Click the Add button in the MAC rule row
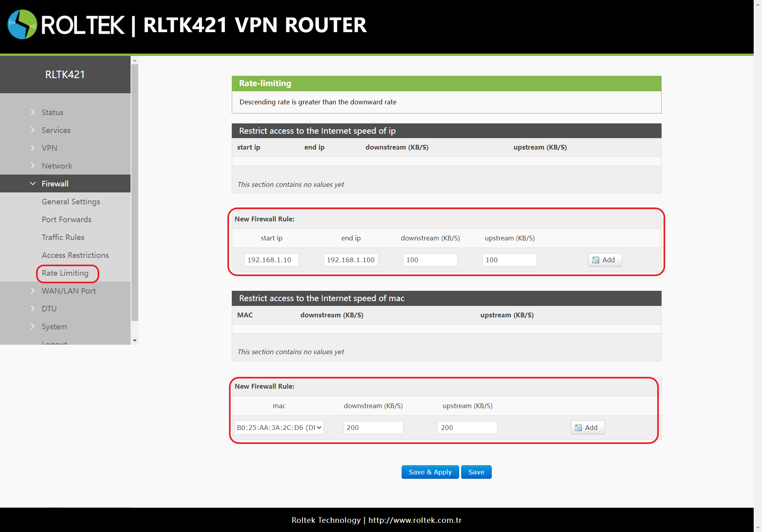The image size is (762, 532). 587,428
